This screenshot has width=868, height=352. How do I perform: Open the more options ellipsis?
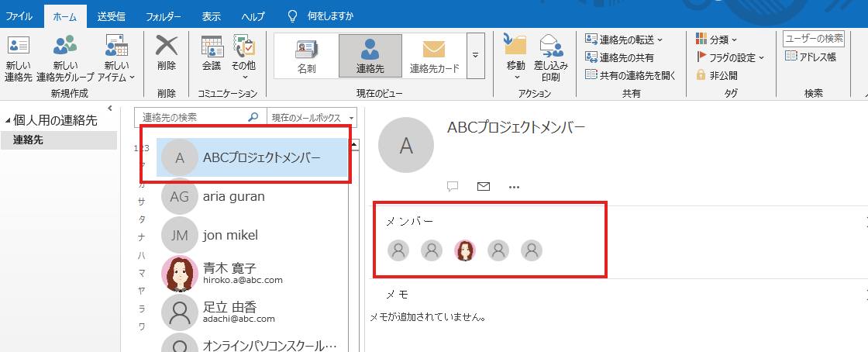pos(515,187)
